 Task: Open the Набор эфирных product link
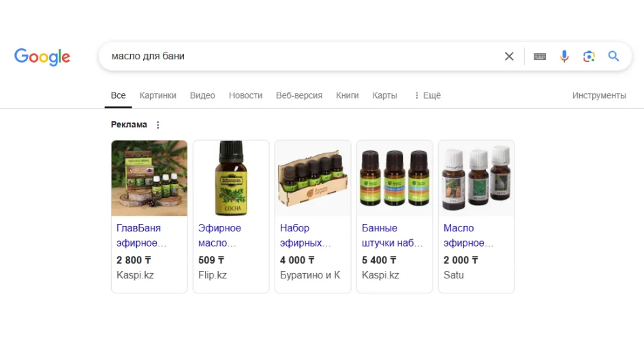tap(305, 236)
